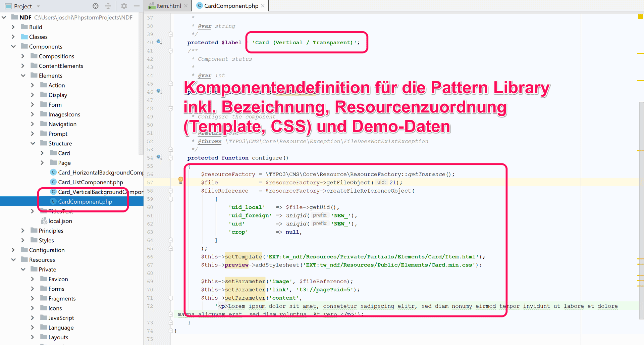Viewport: 644px width, 345px height.
Task: Select the Display folder
Action: tap(57, 95)
